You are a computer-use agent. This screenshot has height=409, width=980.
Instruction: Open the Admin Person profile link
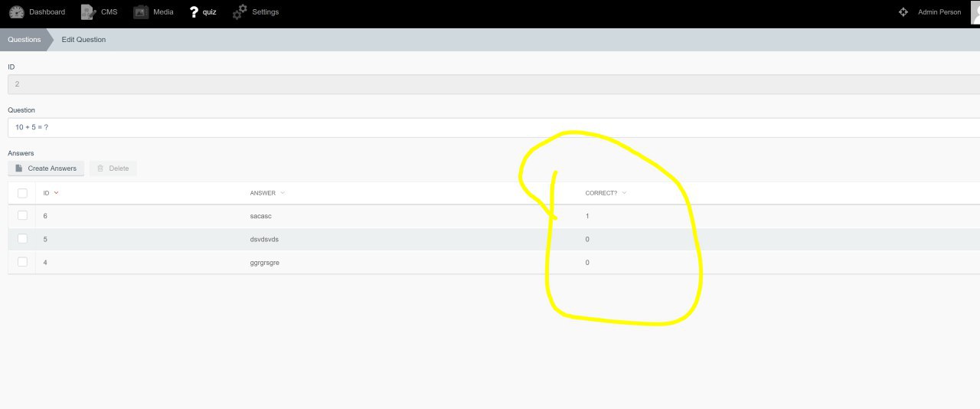coord(939,12)
